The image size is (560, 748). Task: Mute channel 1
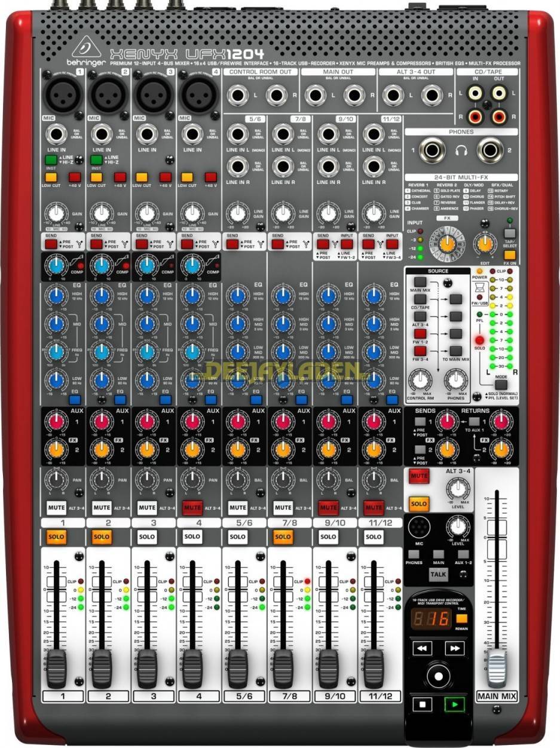(56, 508)
